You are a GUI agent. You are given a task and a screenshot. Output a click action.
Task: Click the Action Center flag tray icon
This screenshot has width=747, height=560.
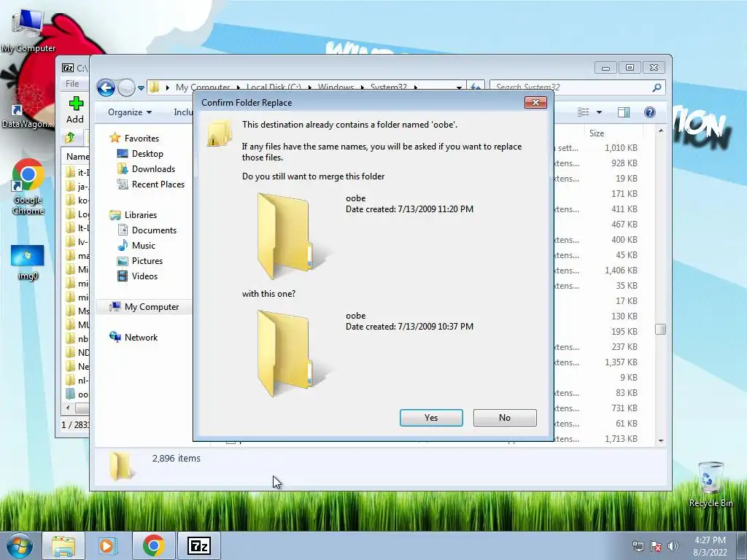[x=656, y=546]
